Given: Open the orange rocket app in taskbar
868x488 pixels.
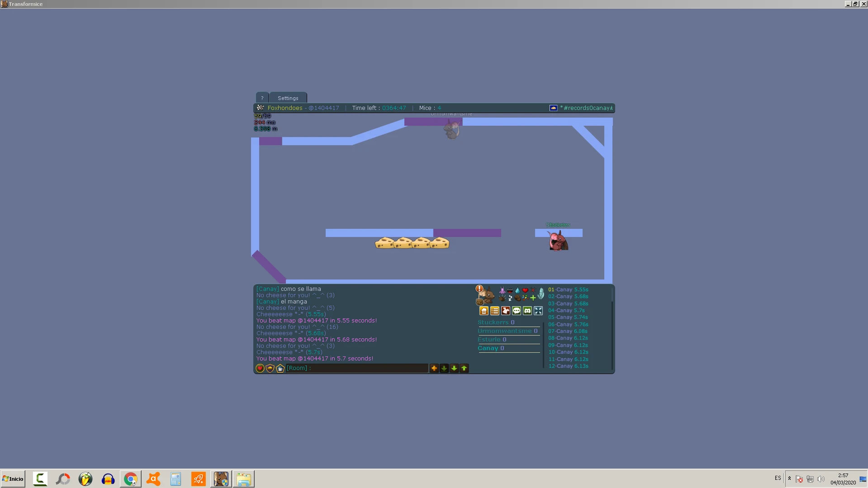Looking at the screenshot, I should pyautogui.click(x=199, y=479).
